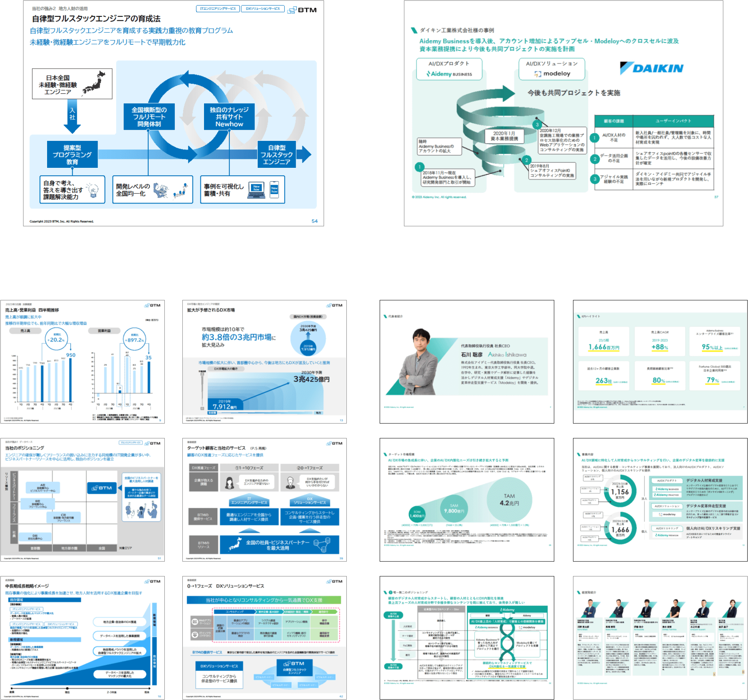Open the 中長期成長戦略イメージ slide thumbnail
Screen dimensions: 748x700
tap(82, 638)
